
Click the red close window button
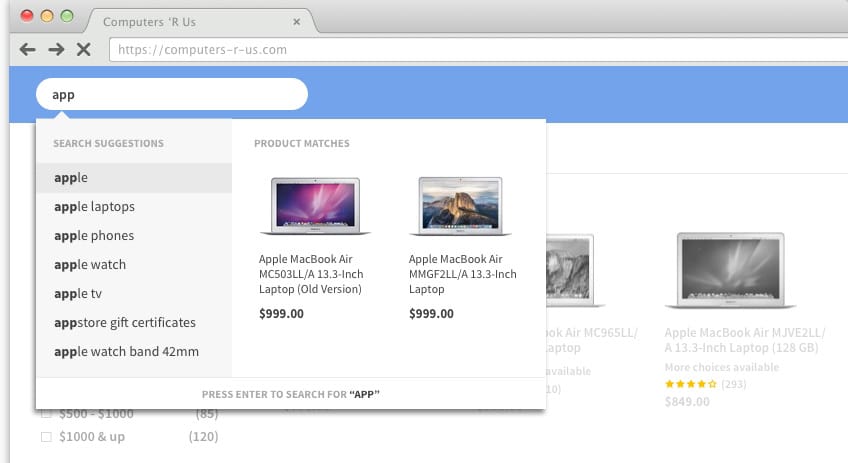tap(26, 16)
